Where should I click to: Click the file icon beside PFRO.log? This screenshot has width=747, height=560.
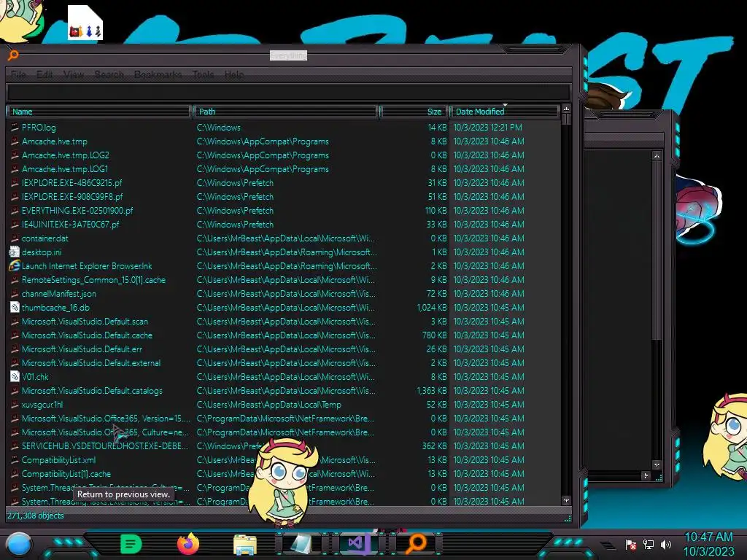[x=15, y=127]
